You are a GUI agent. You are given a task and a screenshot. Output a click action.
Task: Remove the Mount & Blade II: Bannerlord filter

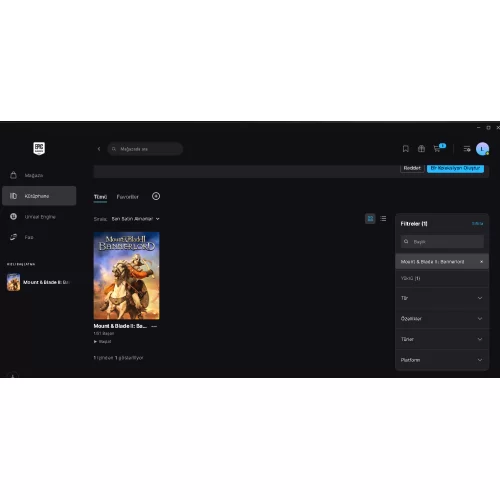coord(481,262)
